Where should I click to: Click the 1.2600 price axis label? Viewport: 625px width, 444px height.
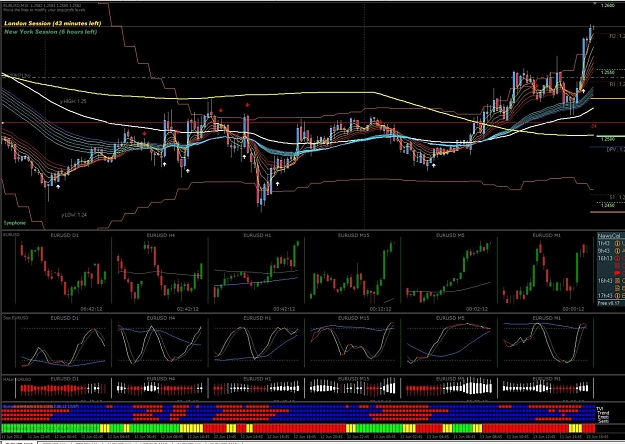(x=608, y=6)
